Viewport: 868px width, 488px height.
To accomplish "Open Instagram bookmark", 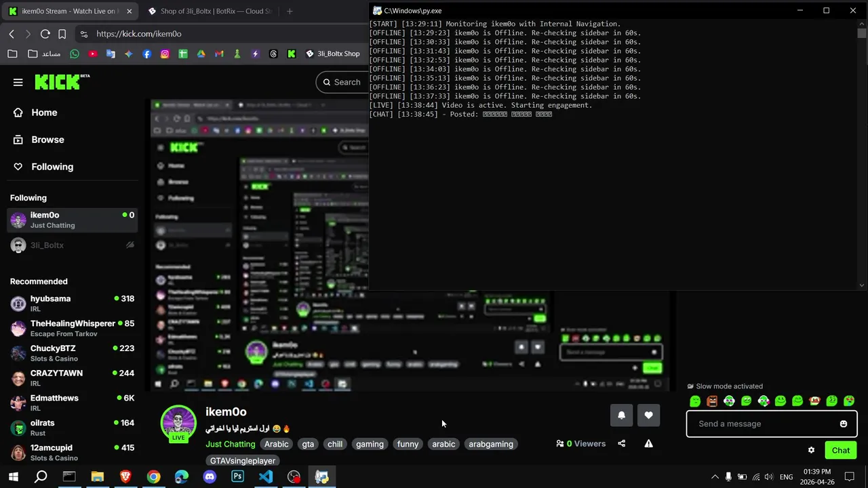I will pos(165,54).
